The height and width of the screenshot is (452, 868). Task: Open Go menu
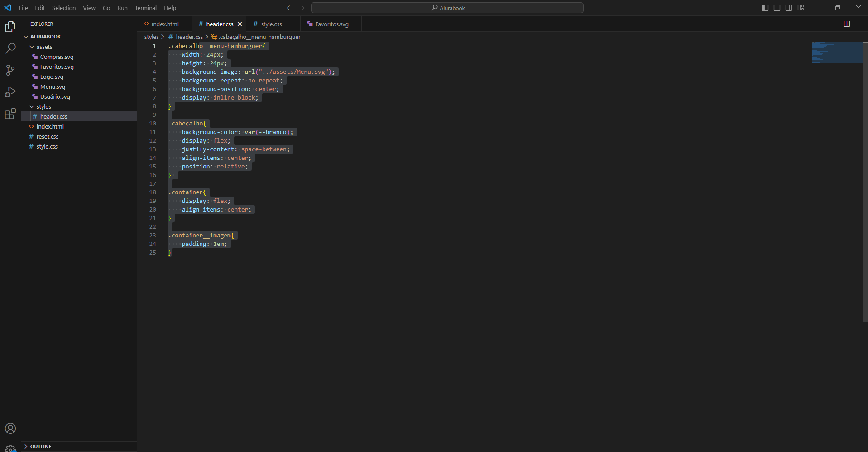(106, 8)
